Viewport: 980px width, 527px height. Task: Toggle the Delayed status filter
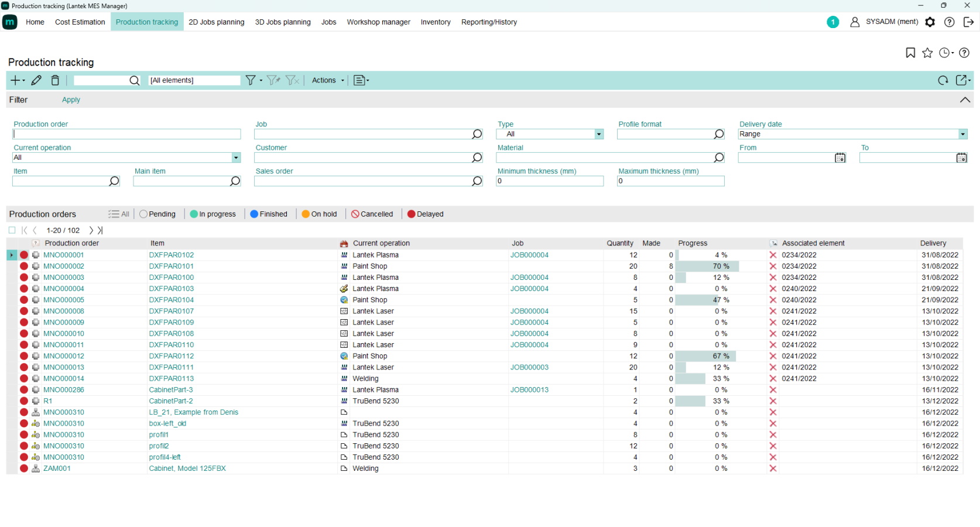pos(425,214)
